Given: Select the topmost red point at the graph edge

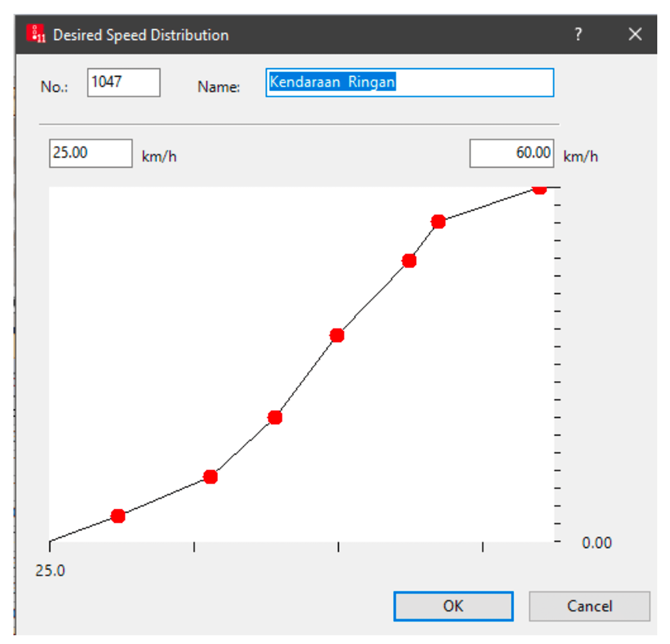Looking at the screenshot, I should coord(539,189).
